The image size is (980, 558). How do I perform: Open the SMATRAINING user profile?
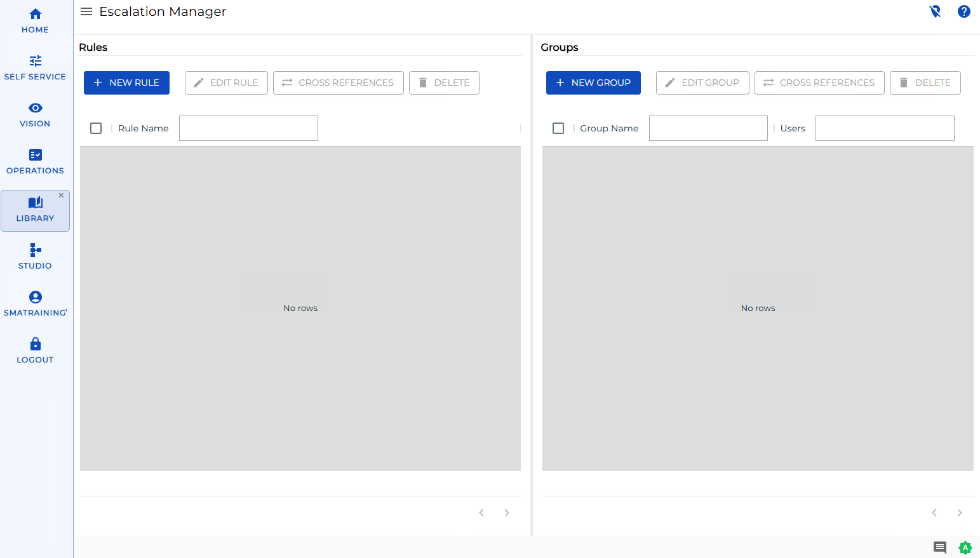(x=35, y=304)
